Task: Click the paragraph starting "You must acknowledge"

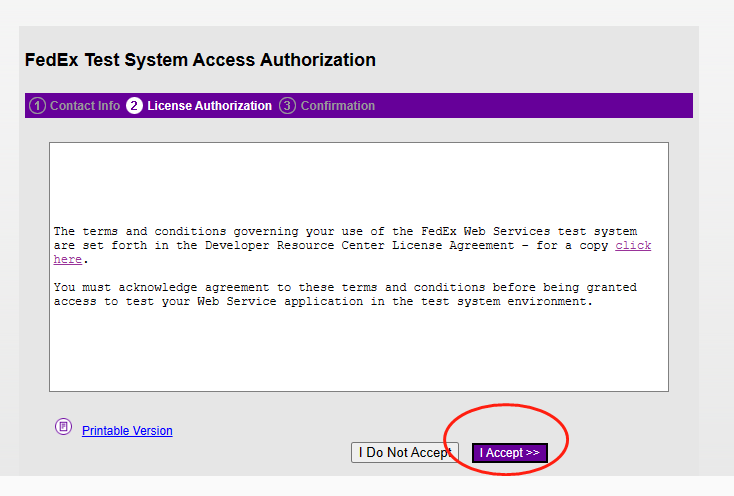Action: tap(345, 294)
